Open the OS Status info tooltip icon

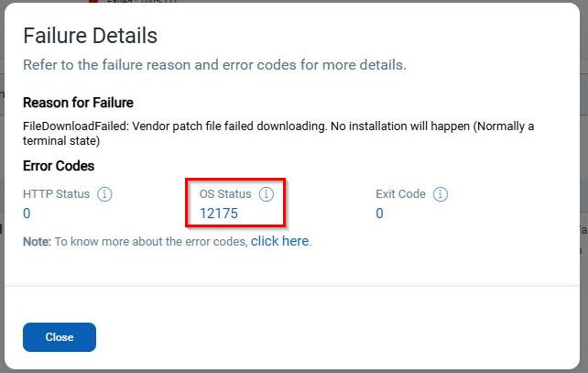(x=267, y=194)
